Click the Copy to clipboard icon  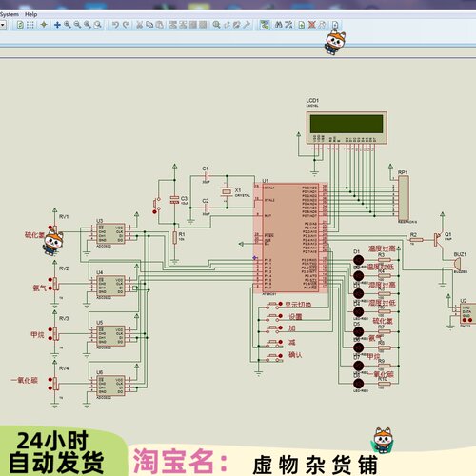point(149,25)
